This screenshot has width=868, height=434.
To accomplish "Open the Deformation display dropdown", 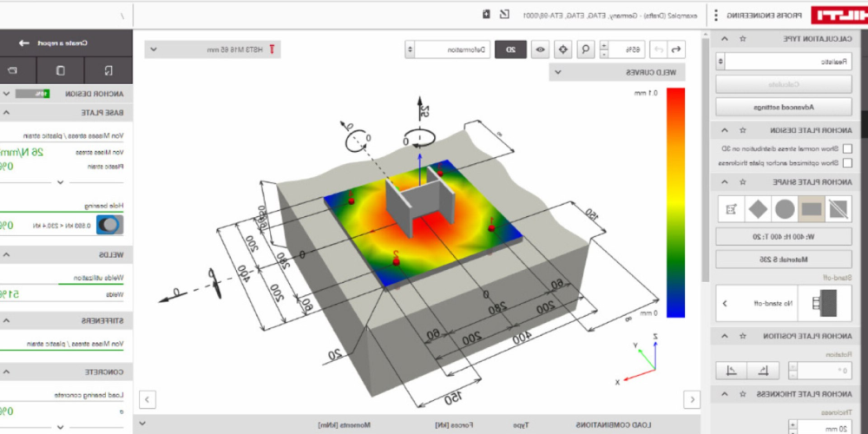I will point(451,50).
